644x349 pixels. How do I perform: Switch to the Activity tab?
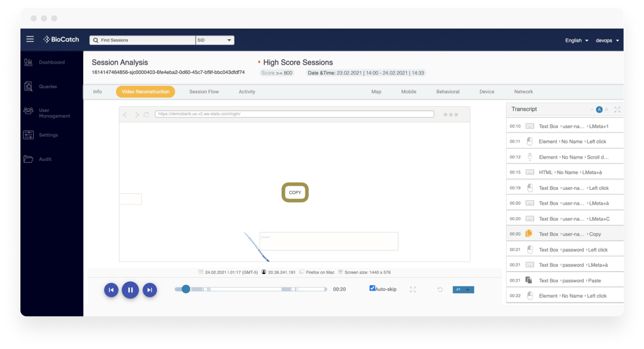pos(247,92)
